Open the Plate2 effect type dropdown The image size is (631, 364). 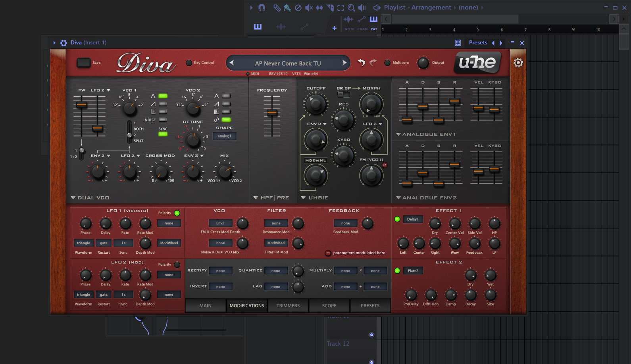point(413,271)
